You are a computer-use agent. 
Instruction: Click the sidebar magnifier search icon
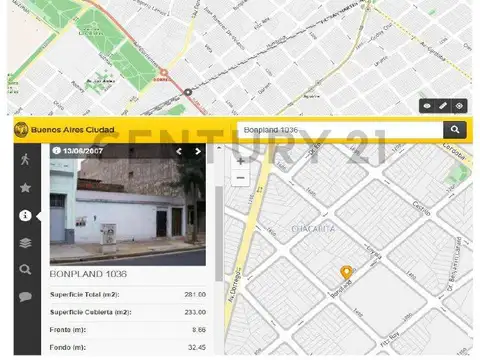(x=25, y=269)
